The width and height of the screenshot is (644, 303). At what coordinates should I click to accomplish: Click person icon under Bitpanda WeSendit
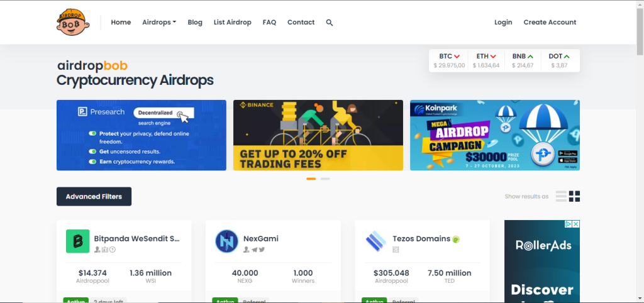coord(97,250)
